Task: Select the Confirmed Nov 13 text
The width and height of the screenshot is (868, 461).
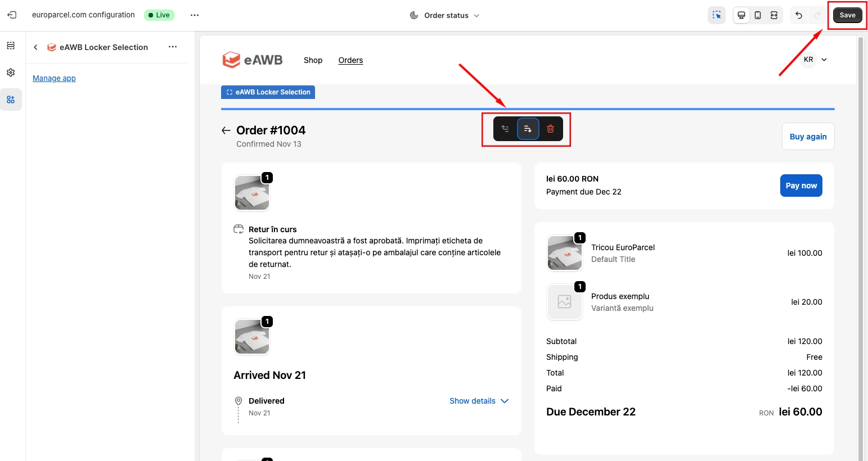Action: 269,144
